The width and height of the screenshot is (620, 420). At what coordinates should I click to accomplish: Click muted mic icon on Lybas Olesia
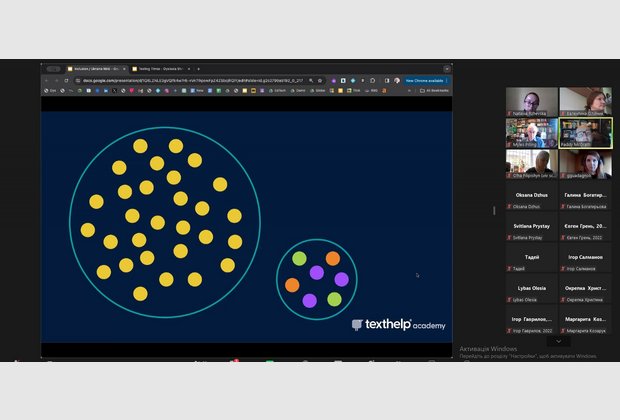coord(510,300)
